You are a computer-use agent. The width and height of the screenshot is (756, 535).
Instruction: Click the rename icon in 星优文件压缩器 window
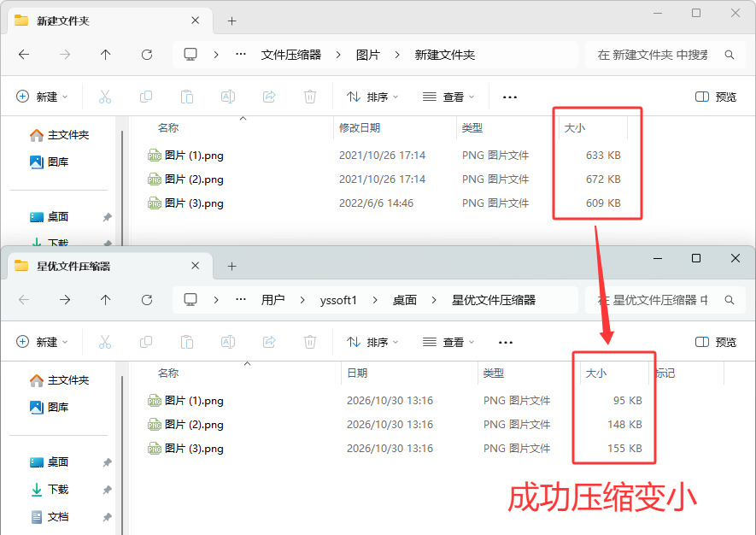coord(228,342)
